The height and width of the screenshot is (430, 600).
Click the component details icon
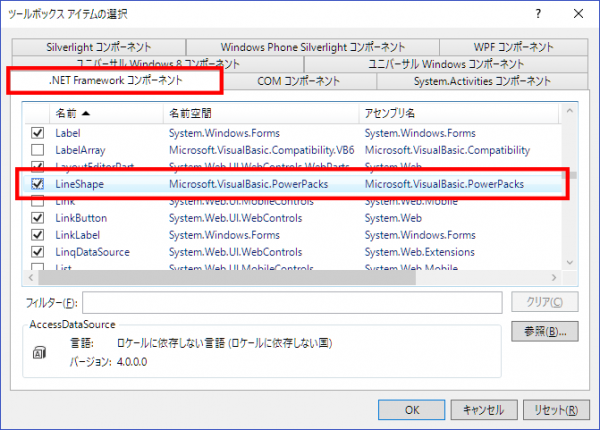(39, 352)
